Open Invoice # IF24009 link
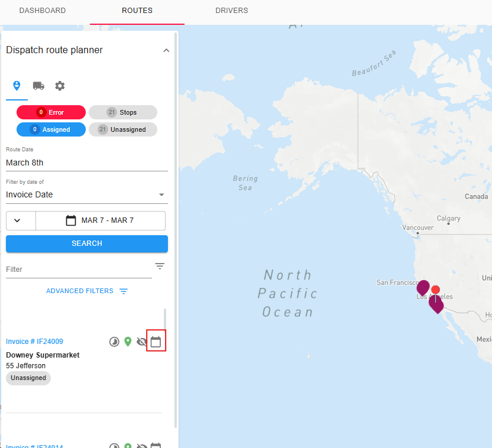This screenshot has height=448, width=492. click(34, 342)
